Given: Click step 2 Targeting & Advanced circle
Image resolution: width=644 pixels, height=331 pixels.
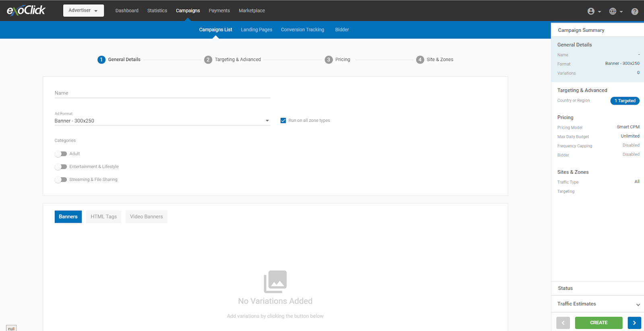Looking at the screenshot, I should [x=208, y=60].
